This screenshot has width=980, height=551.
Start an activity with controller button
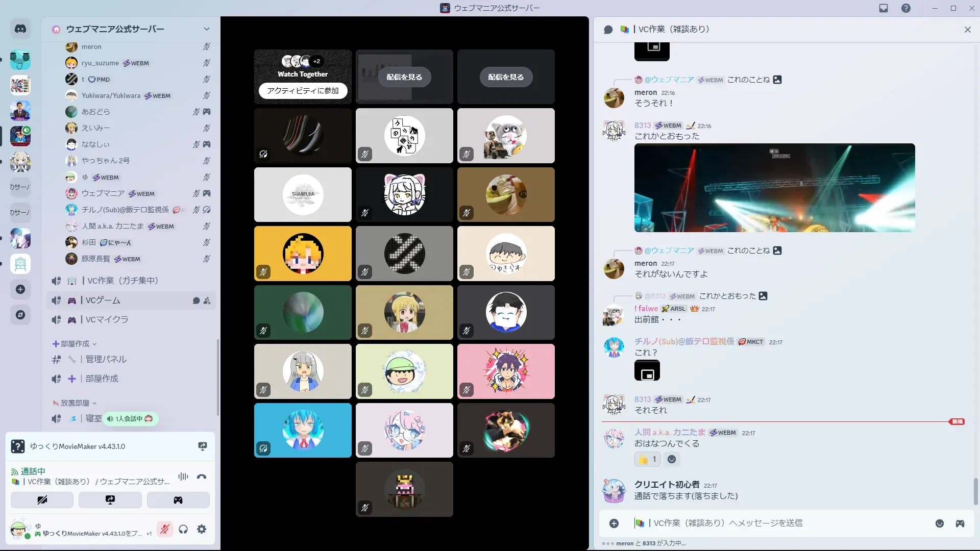[x=178, y=500]
